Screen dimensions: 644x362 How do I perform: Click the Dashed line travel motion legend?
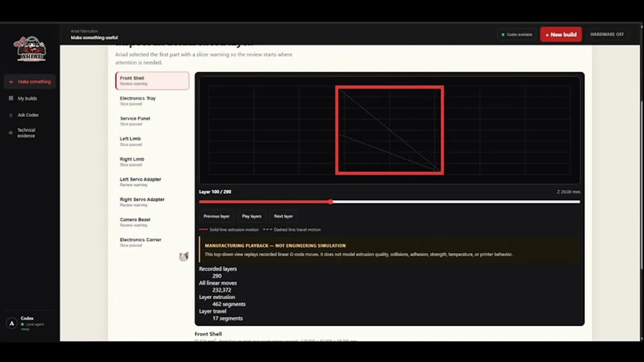(292, 230)
